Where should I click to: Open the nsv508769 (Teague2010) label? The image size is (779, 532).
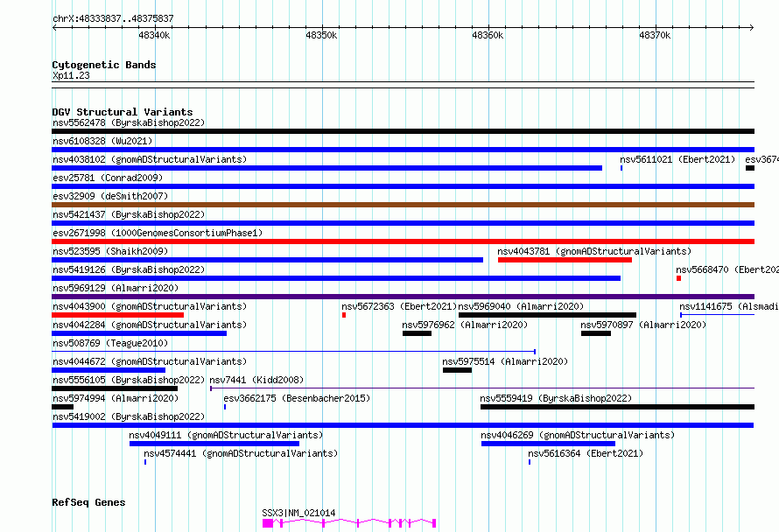pyautogui.click(x=110, y=343)
